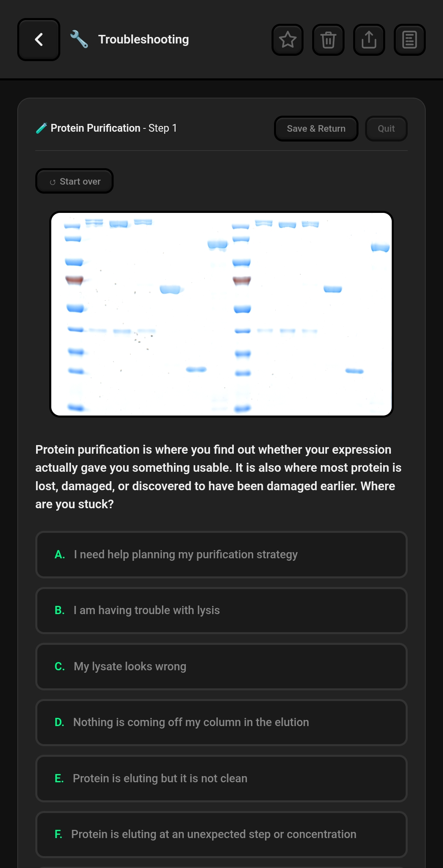Select option A for purification strategy help

[x=221, y=555]
